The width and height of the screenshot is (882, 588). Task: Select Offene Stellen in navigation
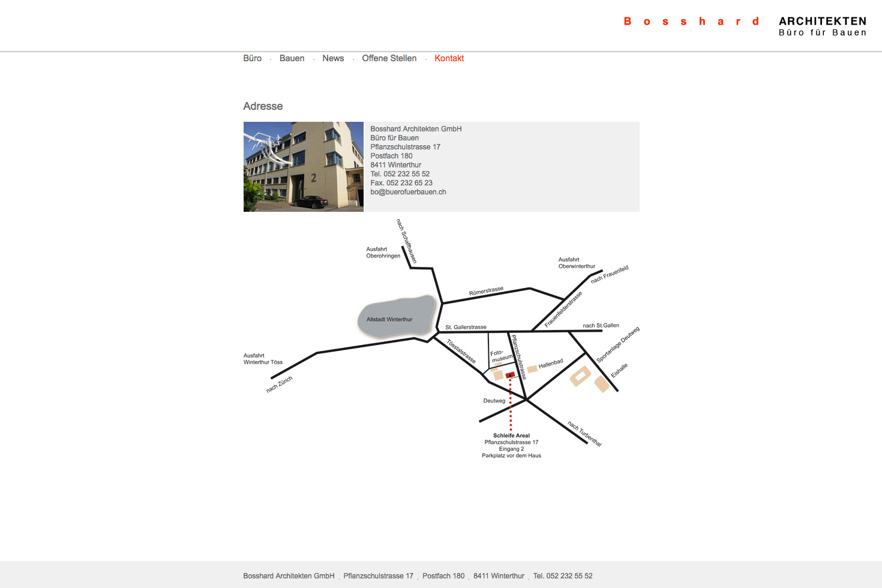[389, 58]
